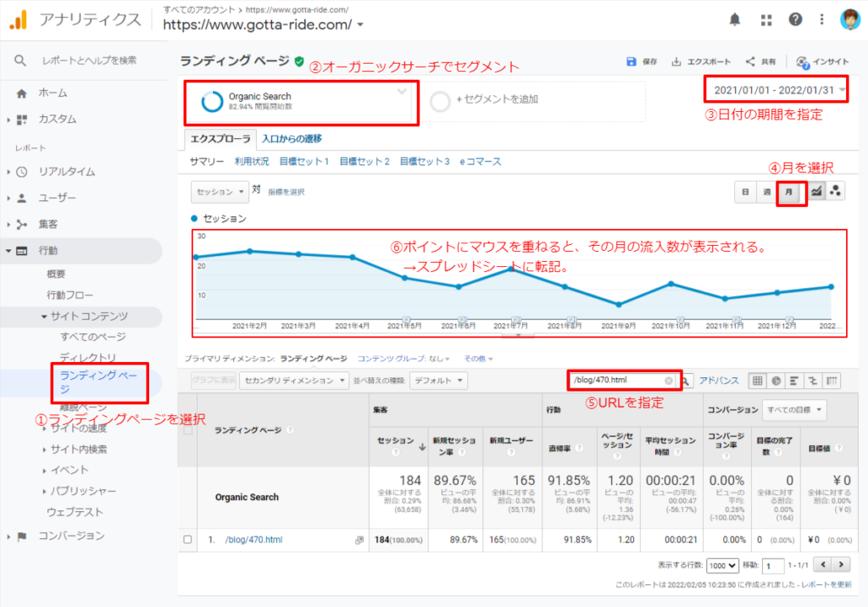
Task: Open the セカンダリ ディメンション dropdown
Action: click(293, 381)
